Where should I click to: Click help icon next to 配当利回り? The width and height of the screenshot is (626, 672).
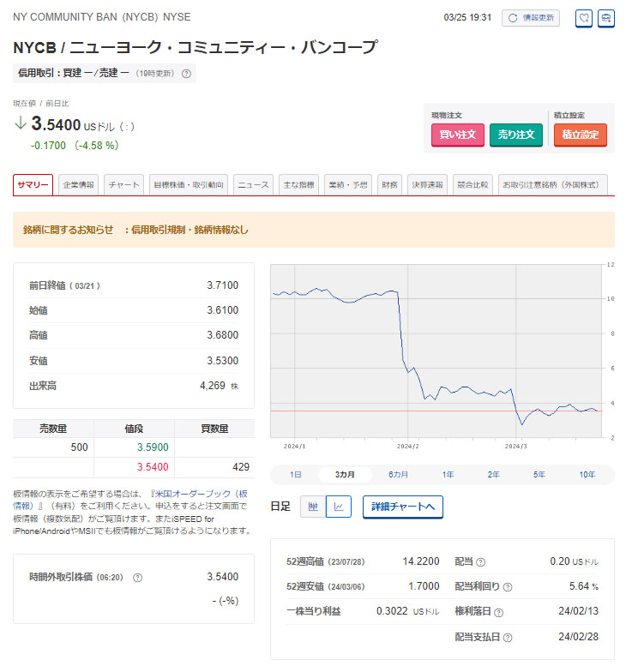tap(508, 587)
